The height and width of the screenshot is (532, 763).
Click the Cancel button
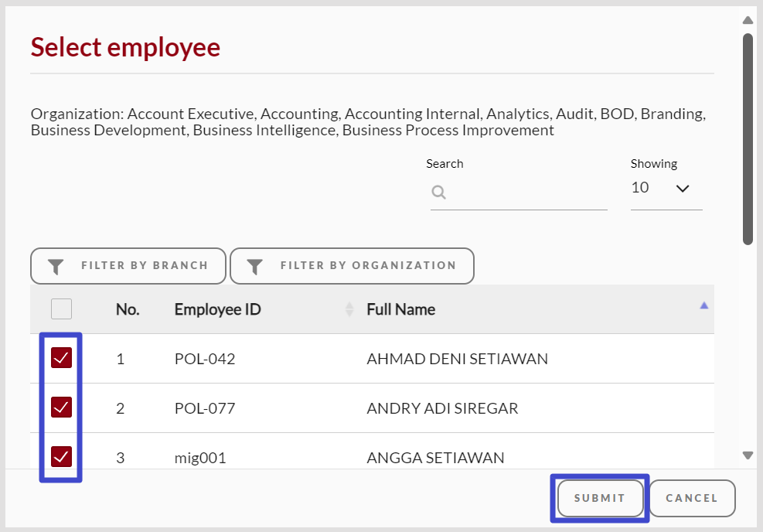point(692,499)
